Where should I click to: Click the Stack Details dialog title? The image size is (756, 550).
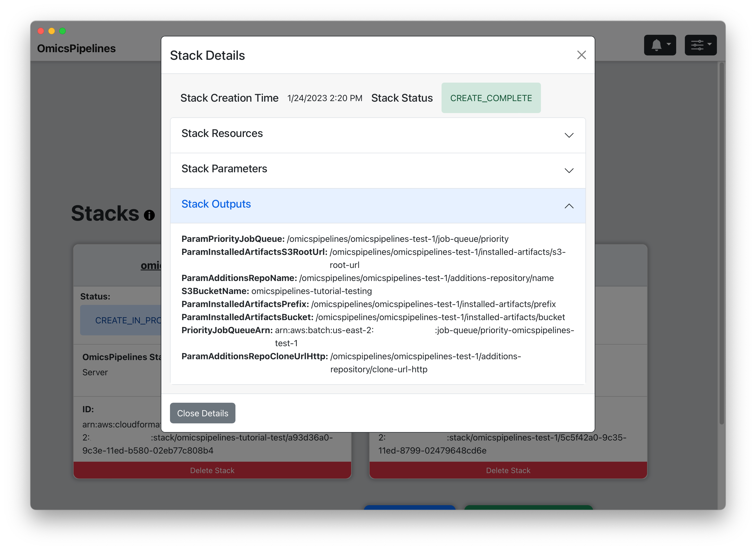[x=207, y=55]
